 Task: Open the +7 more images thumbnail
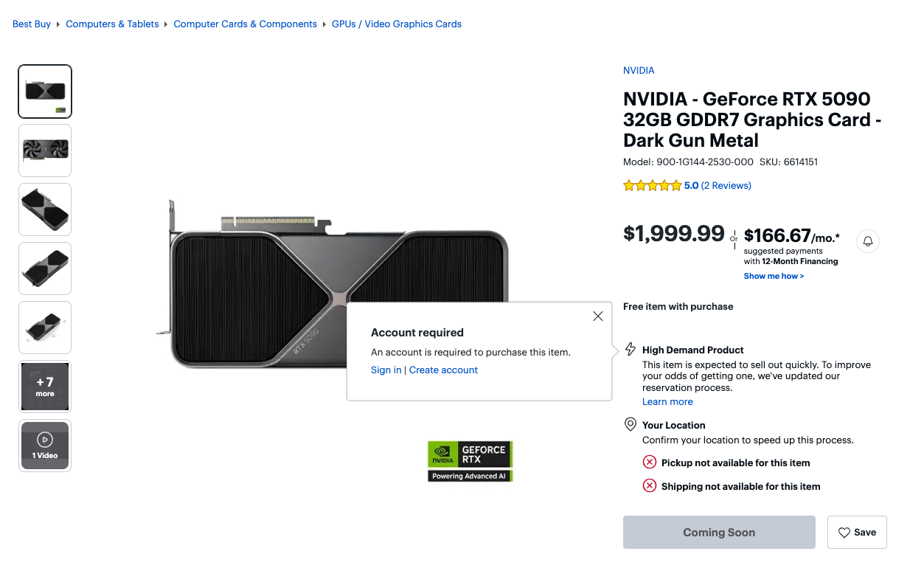click(x=45, y=387)
